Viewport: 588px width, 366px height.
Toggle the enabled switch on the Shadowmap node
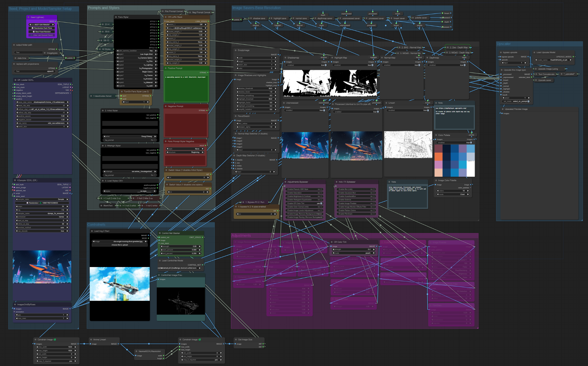(x=326, y=65)
